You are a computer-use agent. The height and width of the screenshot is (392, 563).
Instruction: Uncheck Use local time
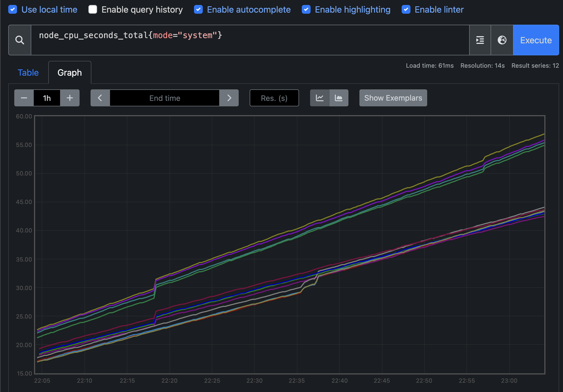13,10
